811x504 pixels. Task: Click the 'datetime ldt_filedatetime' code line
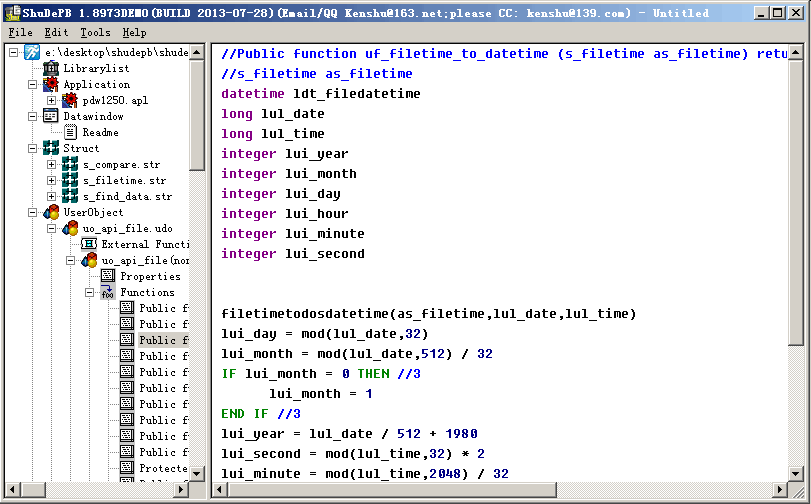click(x=321, y=94)
